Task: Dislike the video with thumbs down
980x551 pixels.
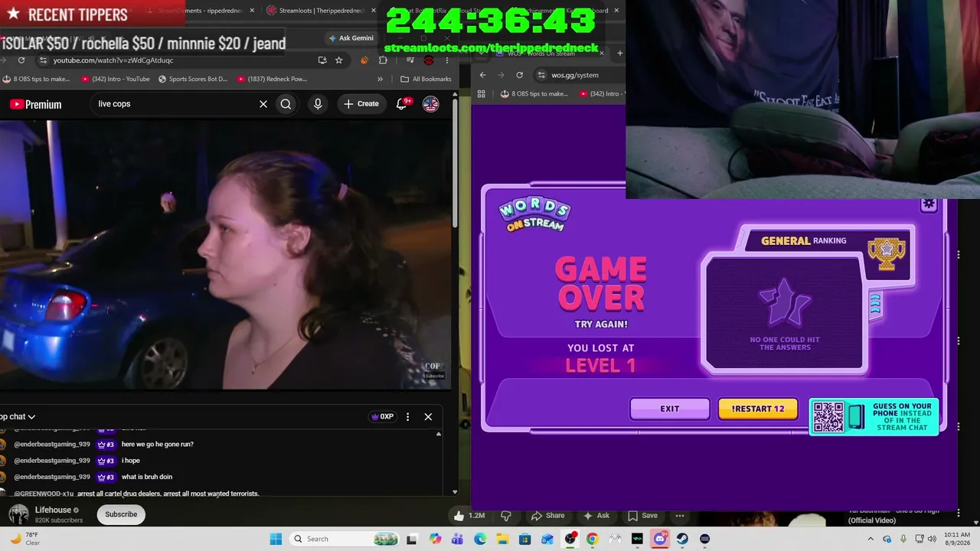Action: (505, 516)
